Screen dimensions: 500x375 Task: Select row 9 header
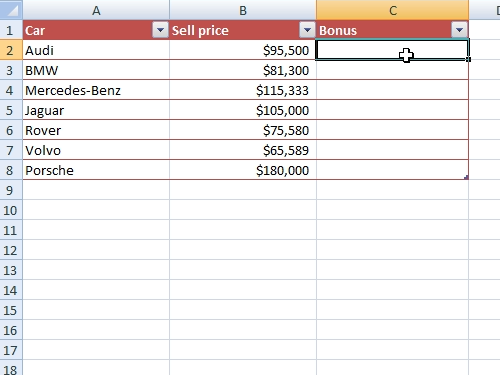(x=11, y=190)
